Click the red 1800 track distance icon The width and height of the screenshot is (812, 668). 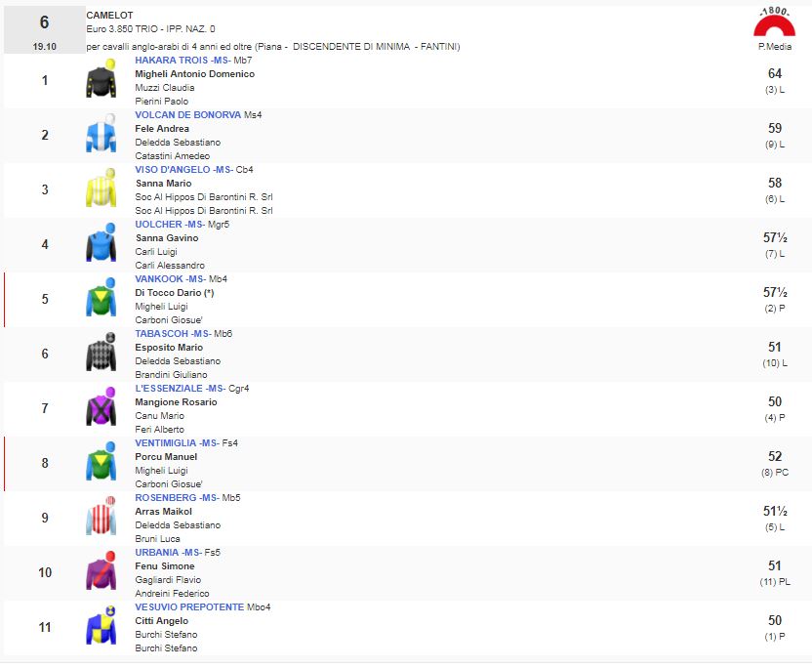(x=775, y=23)
